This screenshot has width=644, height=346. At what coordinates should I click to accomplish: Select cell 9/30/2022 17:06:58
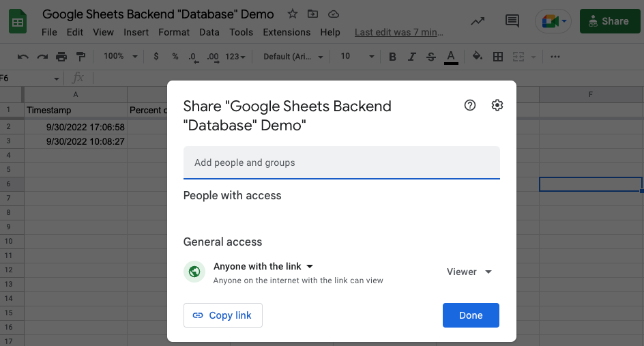click(x=76, y=127)
